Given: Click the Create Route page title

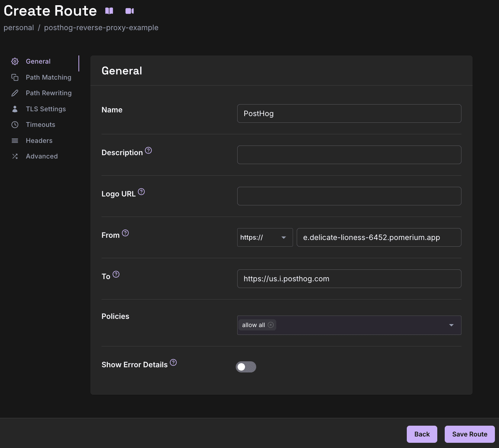Looking at the screenshot, I should click(50, 11).
